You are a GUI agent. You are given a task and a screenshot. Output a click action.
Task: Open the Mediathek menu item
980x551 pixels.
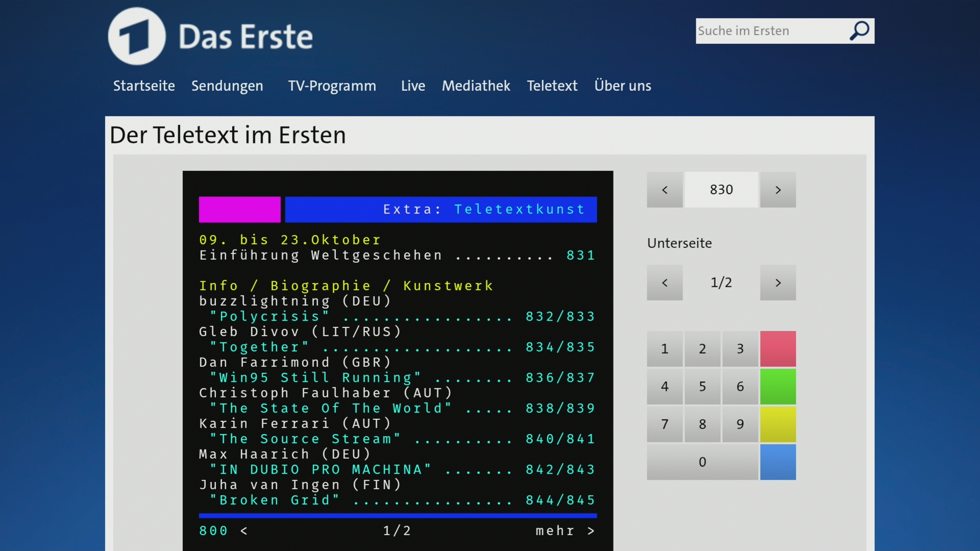476,86
